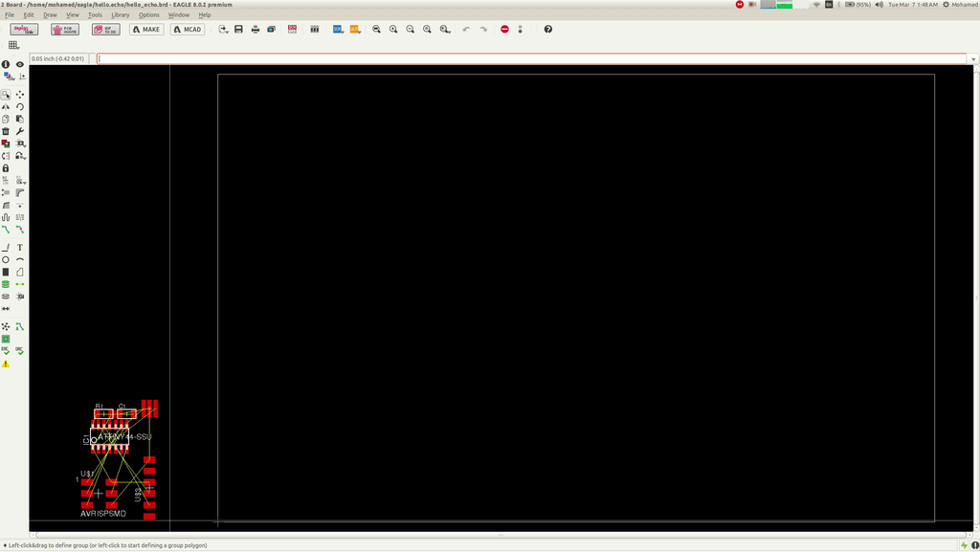This screenshot has height=552, width=980.
Task: Select the Name tool
Action: tap(6, 181)
